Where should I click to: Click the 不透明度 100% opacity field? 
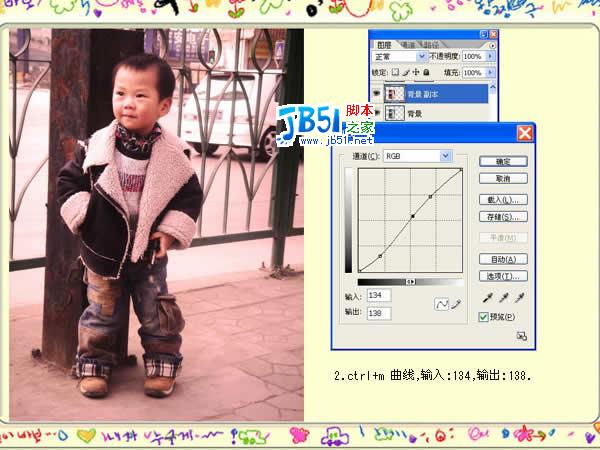pos(474,57)
